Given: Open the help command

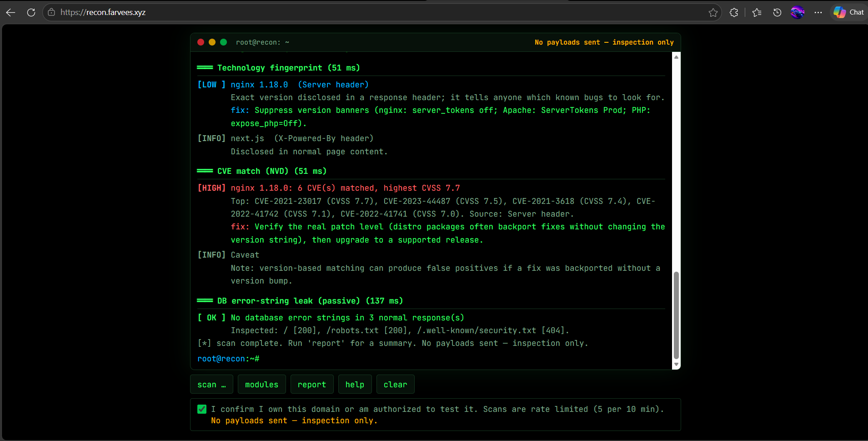Looking at the screenshot, I should point(355,385).
